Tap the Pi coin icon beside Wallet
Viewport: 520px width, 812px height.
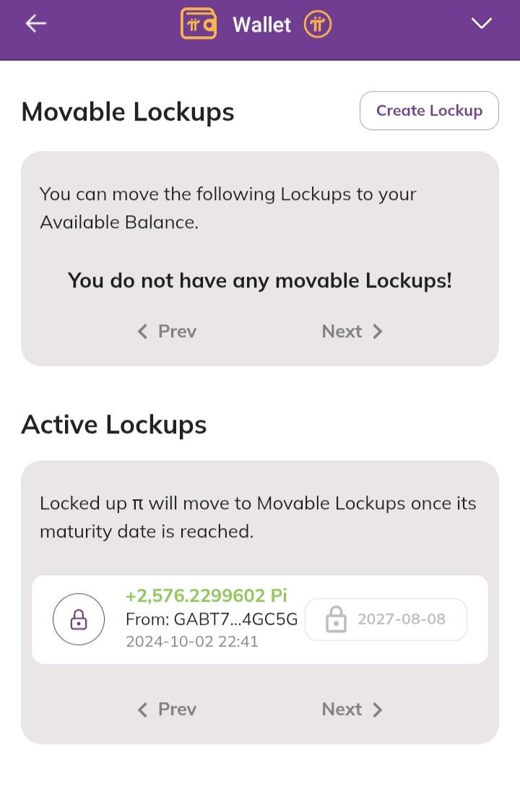pos(318,25)
